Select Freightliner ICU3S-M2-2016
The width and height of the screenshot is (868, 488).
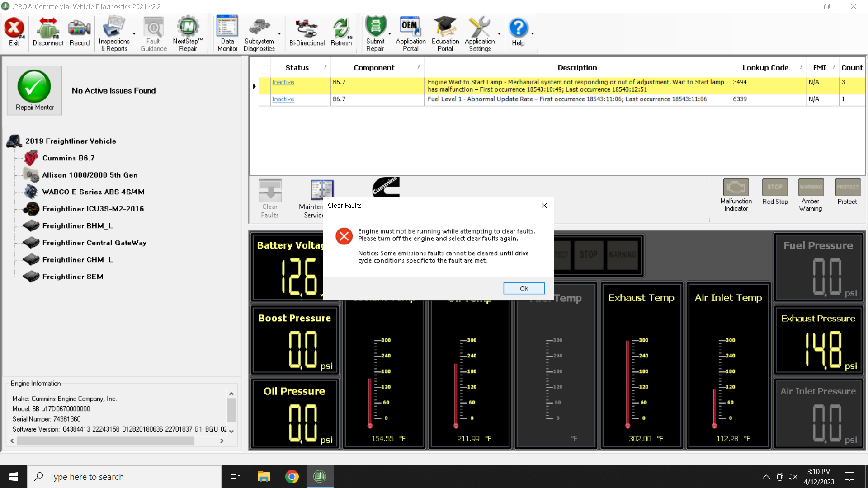point(93,209)
